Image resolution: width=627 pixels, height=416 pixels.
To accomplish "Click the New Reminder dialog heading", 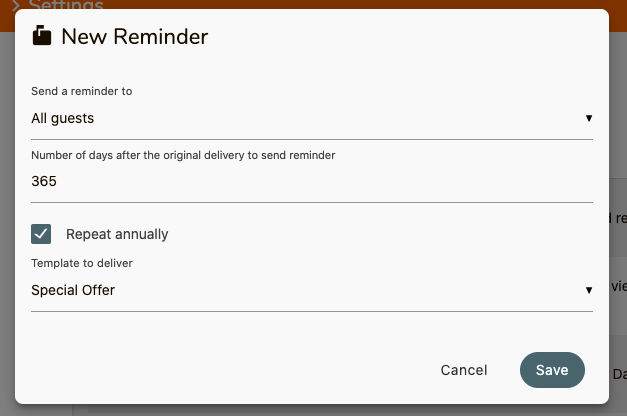I will pos(135,36).
